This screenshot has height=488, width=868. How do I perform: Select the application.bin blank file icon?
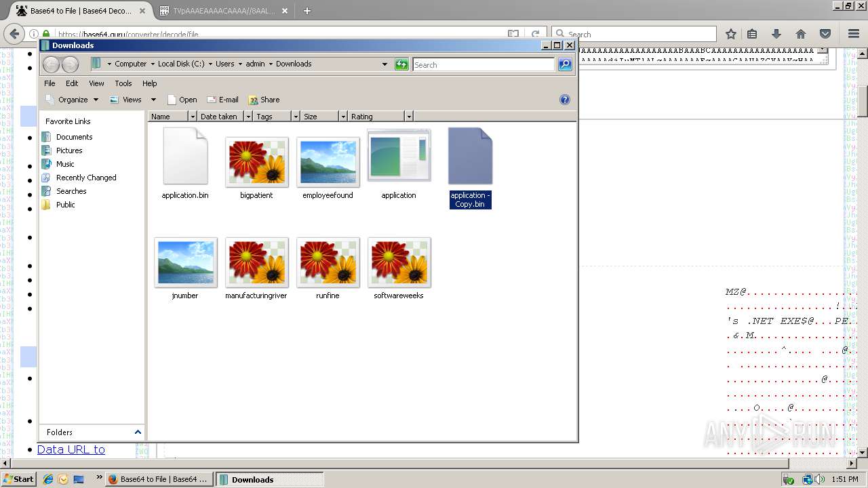pyautogui.click(x=185, y=157)
